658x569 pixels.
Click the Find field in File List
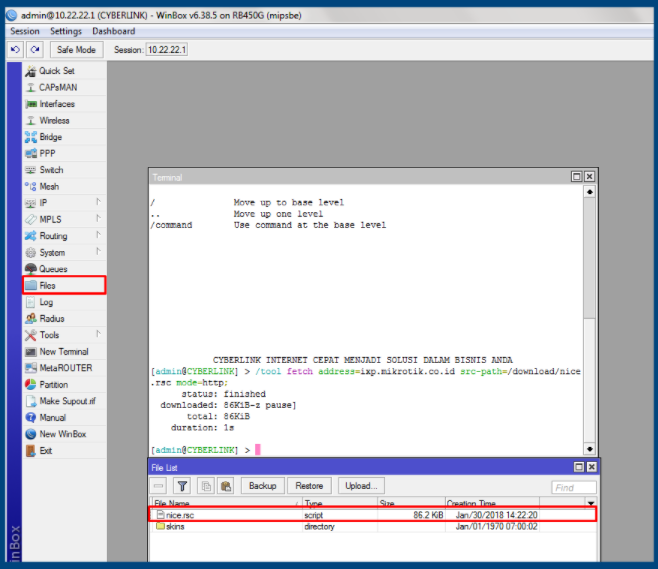[x=573, y=488]
